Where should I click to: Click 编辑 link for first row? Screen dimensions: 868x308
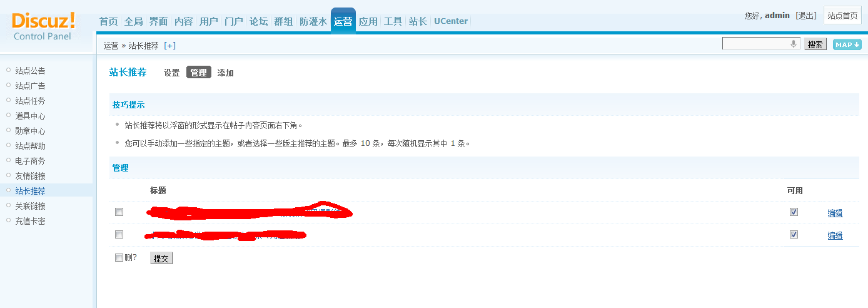coord(835,213)
